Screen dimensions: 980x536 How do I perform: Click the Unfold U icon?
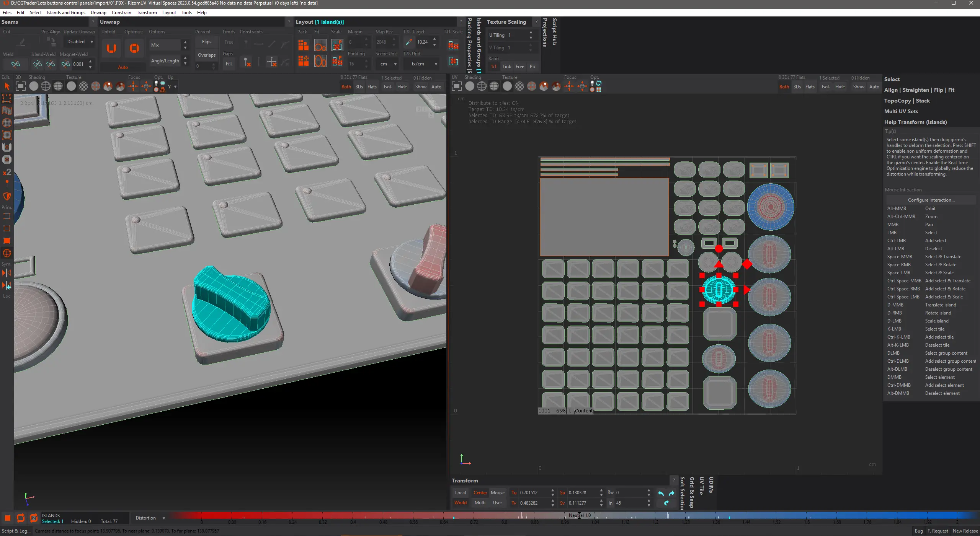coord(111,48)
